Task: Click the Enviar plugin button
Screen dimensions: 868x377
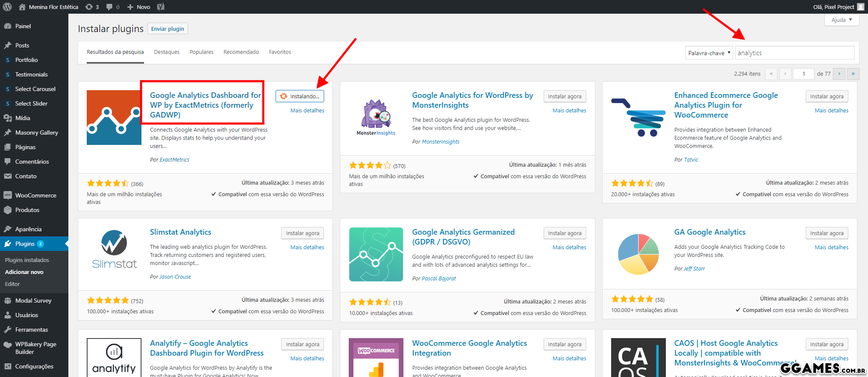Action: 168,29
